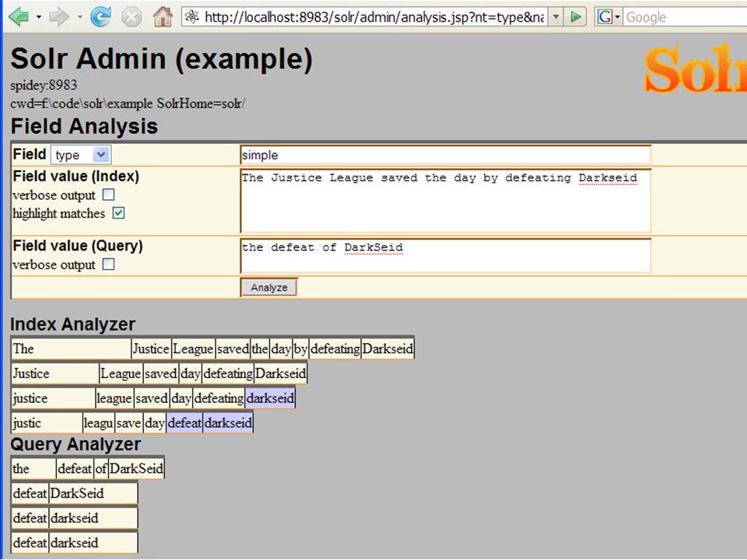The width and height of the screenshot is (747, 560).
Task: Click lowercase 'league' token in the Index Analyzer
Action: (x=114, y=397)
